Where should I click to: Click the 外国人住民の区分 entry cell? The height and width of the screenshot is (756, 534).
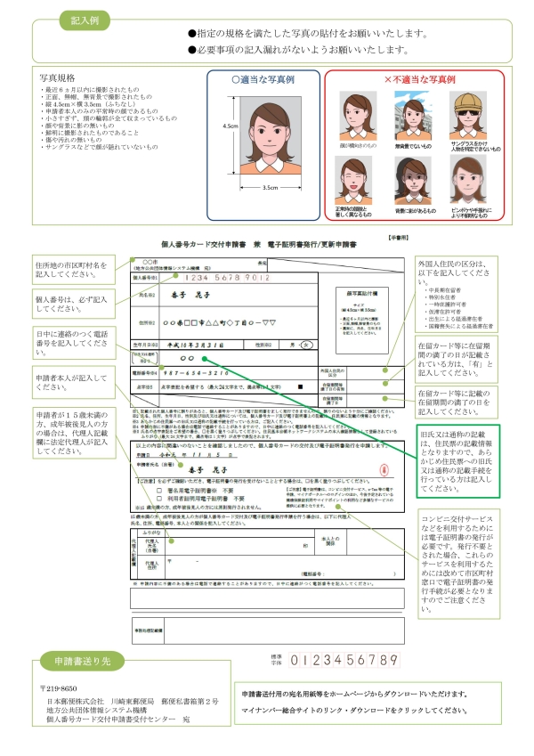[x=375, y=373]
